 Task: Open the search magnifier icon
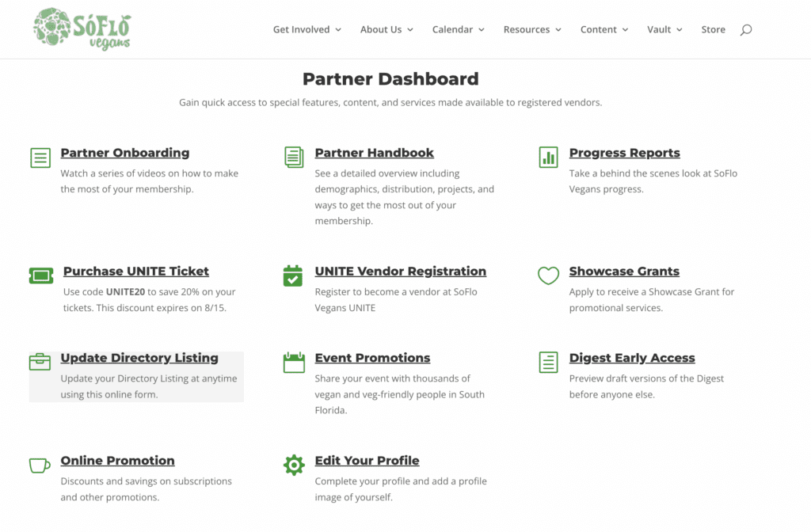point(746,30)
